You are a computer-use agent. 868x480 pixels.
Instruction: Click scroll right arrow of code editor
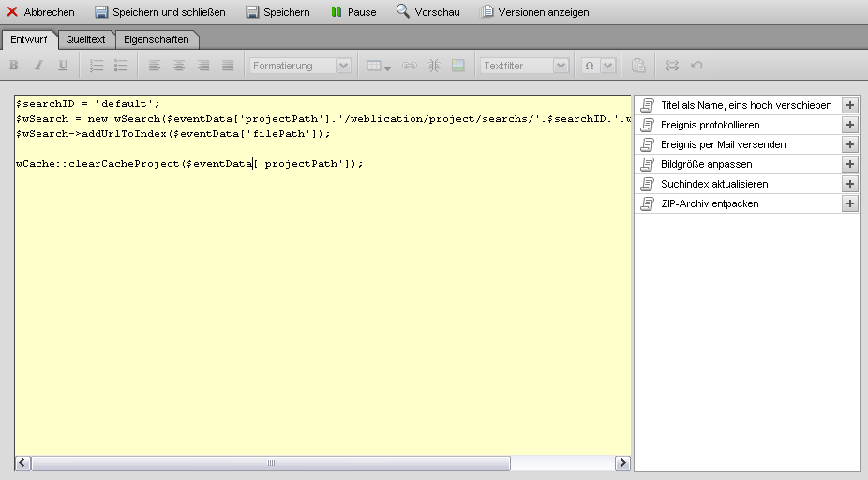(x=622, y=463)
